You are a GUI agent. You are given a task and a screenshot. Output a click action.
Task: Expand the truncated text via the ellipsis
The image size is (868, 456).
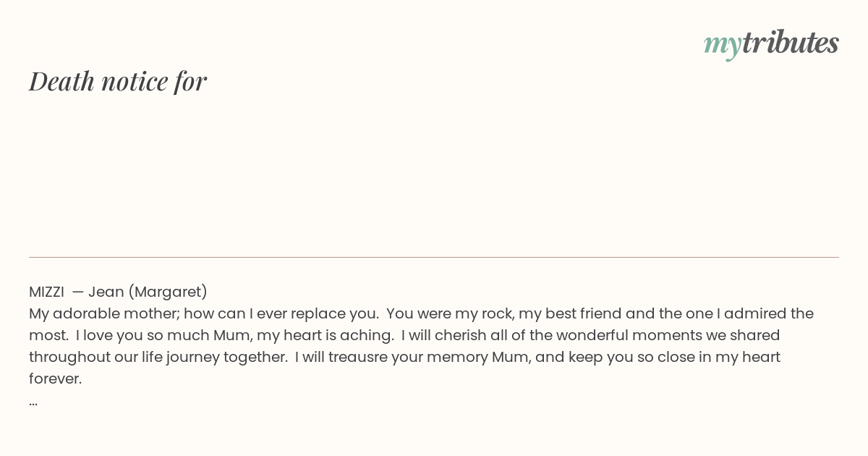pos(33,402)
